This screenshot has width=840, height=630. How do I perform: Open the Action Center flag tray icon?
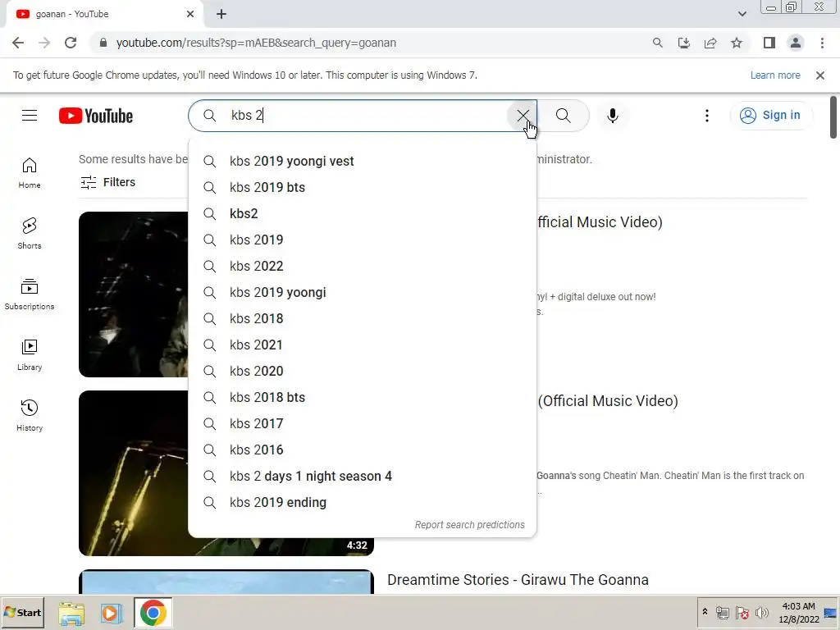(742, 612)
